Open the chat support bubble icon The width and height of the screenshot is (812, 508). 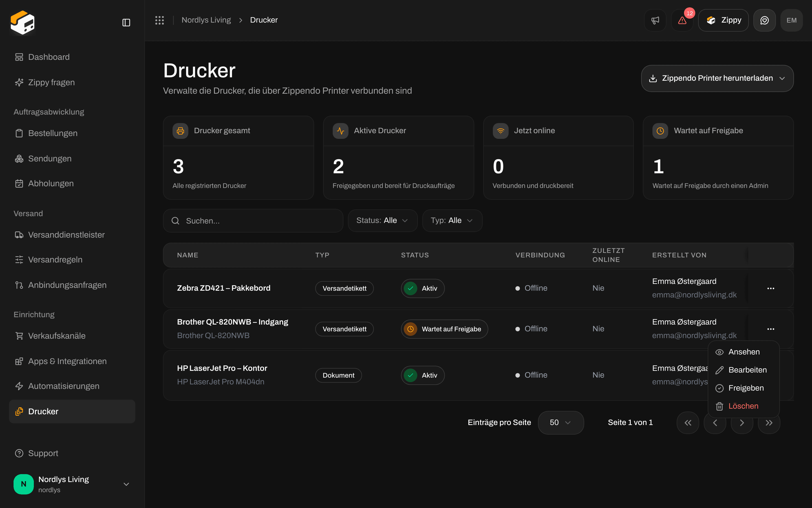tap(764, 20)
